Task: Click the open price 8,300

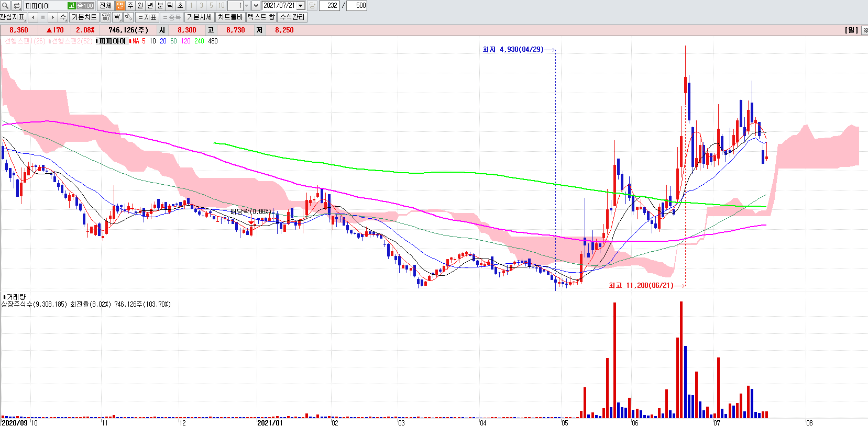Action: point(187,30)
